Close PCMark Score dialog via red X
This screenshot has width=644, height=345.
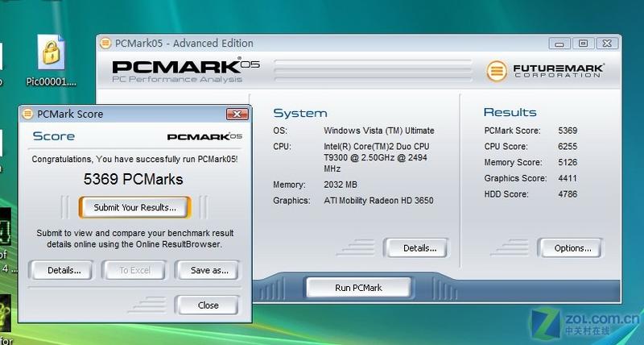pyautogui.click(x=237, y=114)
